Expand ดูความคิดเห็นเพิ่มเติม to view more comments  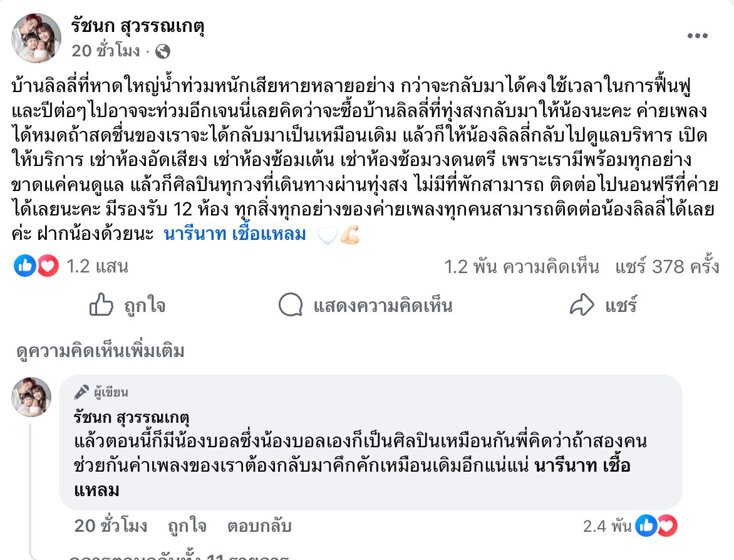point(101,352)
